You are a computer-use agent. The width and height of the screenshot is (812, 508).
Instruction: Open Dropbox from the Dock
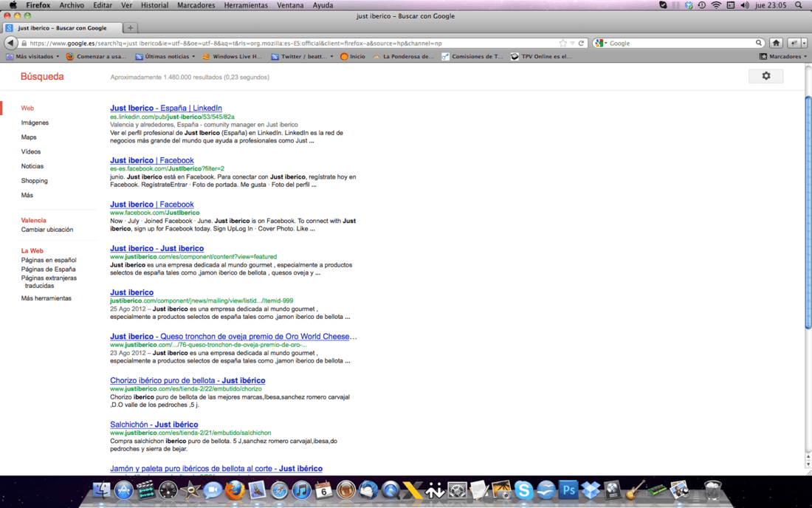591,490
